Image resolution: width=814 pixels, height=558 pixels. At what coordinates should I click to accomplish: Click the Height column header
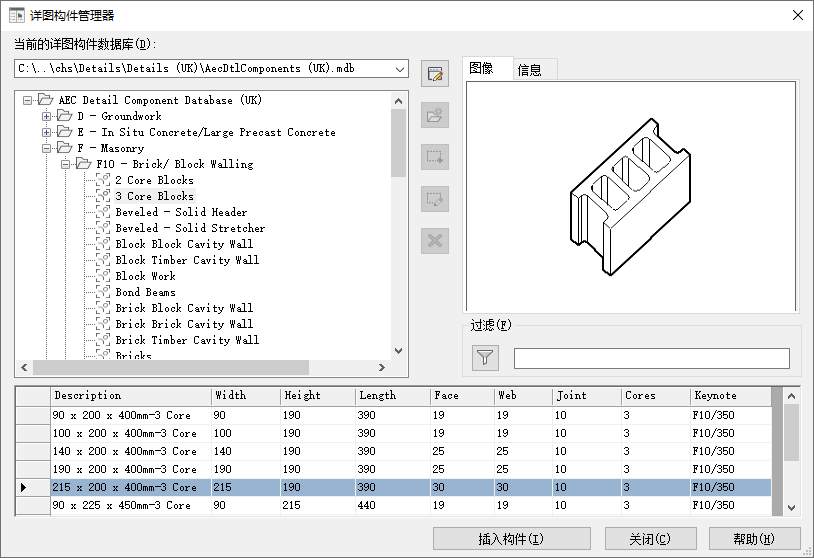click(x=318, y=396)
